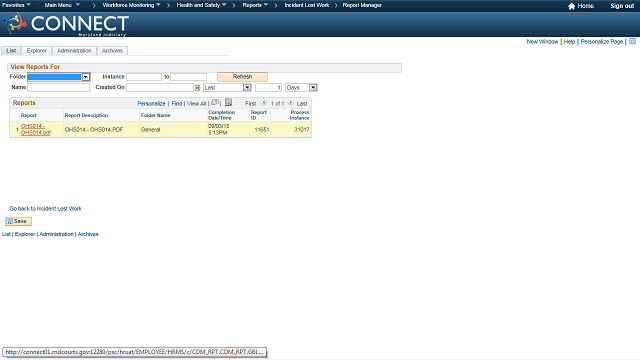Click bottom Explorer link
Image resolution: width=640 pixels, height=360 pixels.
(25, 234)
